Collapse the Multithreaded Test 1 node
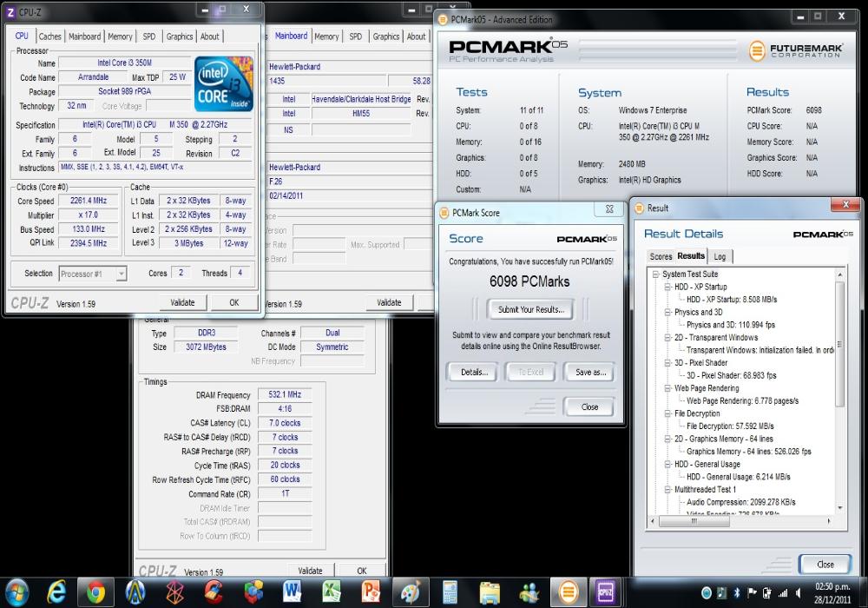The height and width of the screenshot is (608, 868). coord(668,490)
